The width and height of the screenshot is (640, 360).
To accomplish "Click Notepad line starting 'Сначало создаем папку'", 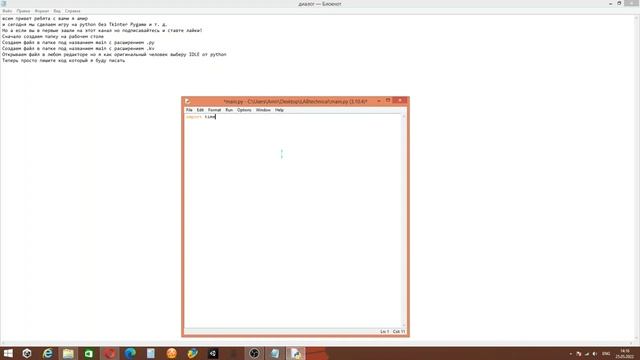I will (x=53, y=36).
